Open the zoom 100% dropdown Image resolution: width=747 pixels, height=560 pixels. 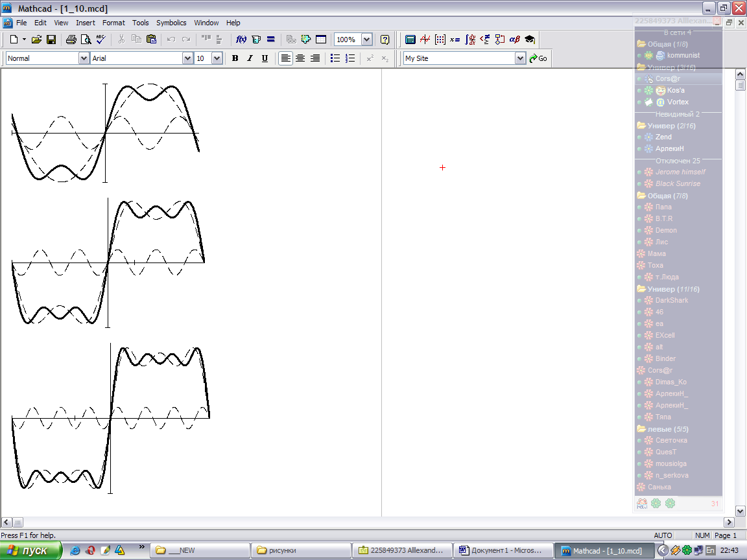coord(366,40)
